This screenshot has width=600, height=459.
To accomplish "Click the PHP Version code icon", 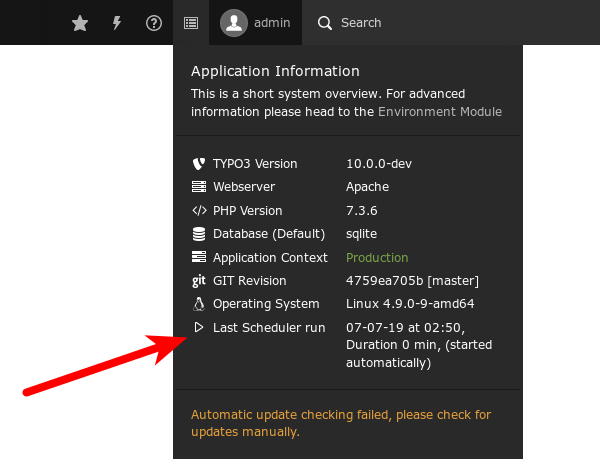I will (x=198, y=211).
